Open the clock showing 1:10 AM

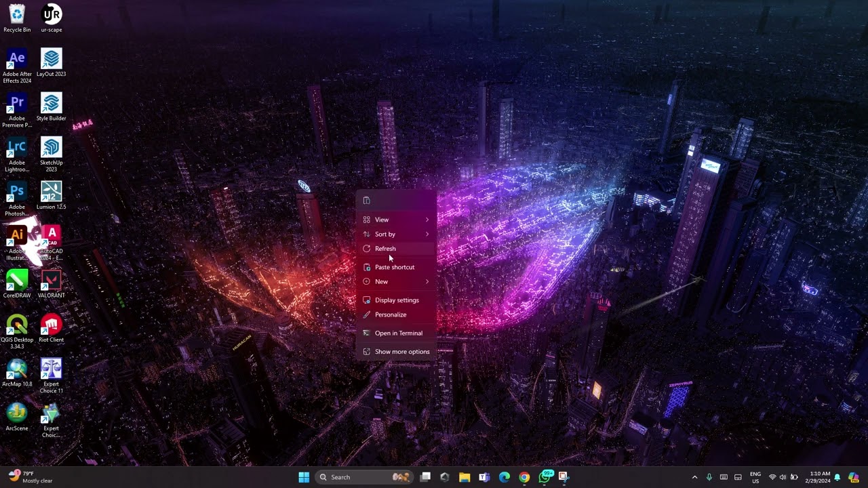pos(819,477)
